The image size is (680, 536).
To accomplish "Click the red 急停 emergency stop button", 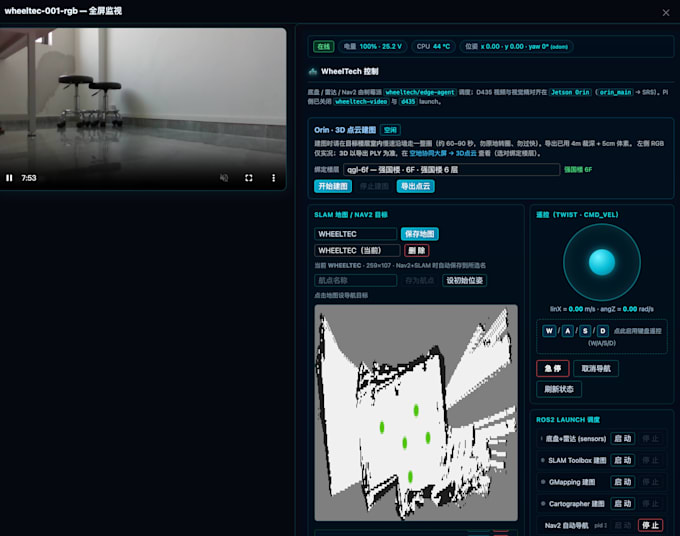I will [x=552, y=369].
